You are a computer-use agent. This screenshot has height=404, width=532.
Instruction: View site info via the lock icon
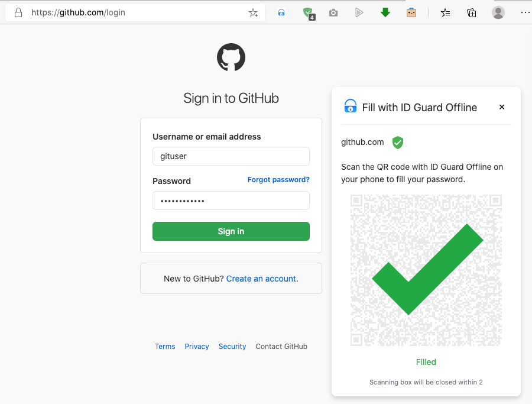[x=18, y=12]
